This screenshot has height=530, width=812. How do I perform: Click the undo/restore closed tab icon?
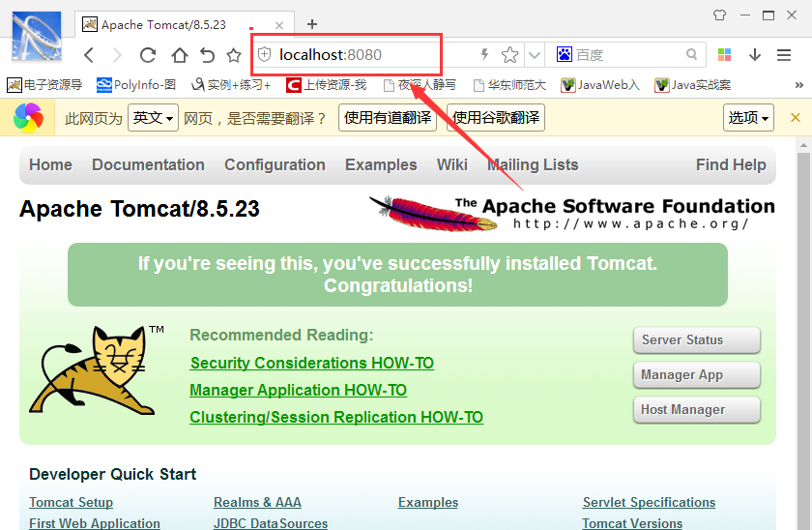pyautogui.click(x=207, y=55)
